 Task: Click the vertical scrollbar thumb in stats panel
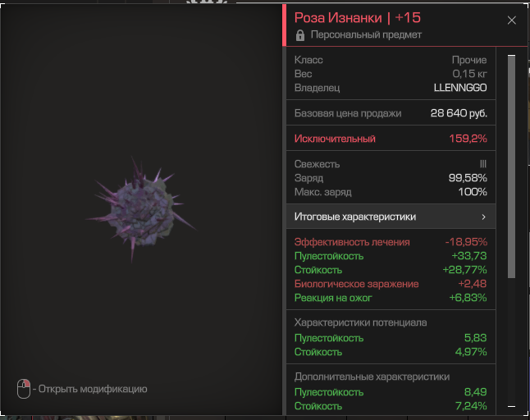click(511, 164)
